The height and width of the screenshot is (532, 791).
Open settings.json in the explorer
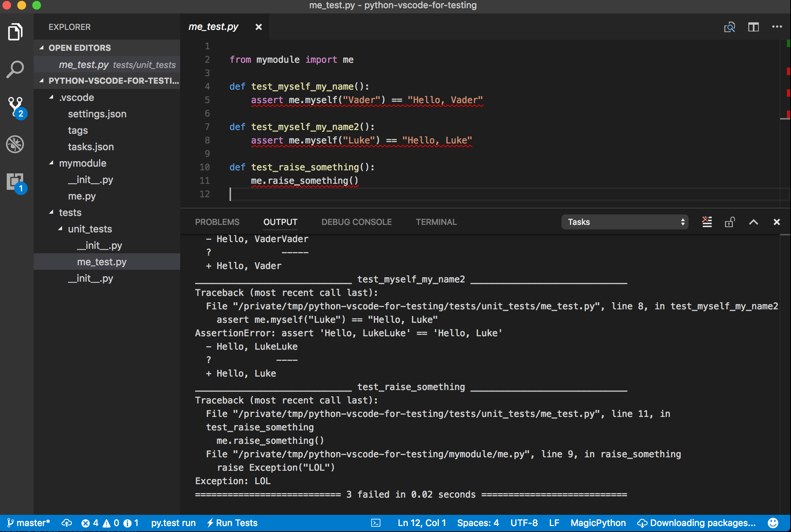97,114
